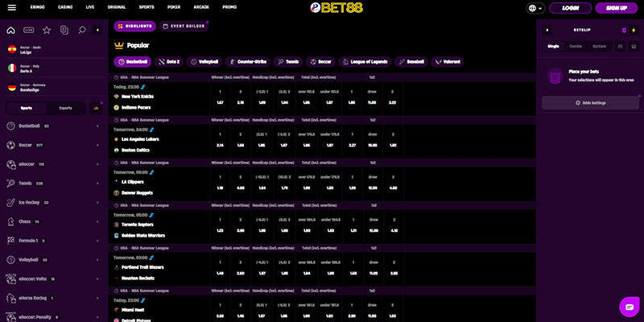Select the Combo bet type
Image resolution: width=644 pixels, height=322 pixels.
click(576, 47)
